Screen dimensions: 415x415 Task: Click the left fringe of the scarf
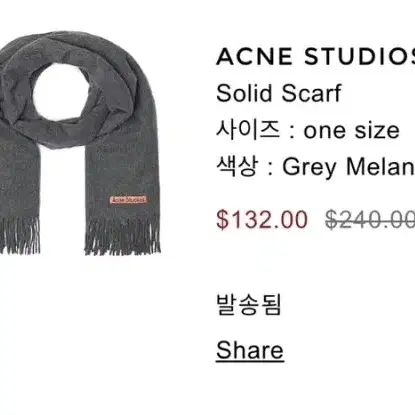(x=19, y=235)
